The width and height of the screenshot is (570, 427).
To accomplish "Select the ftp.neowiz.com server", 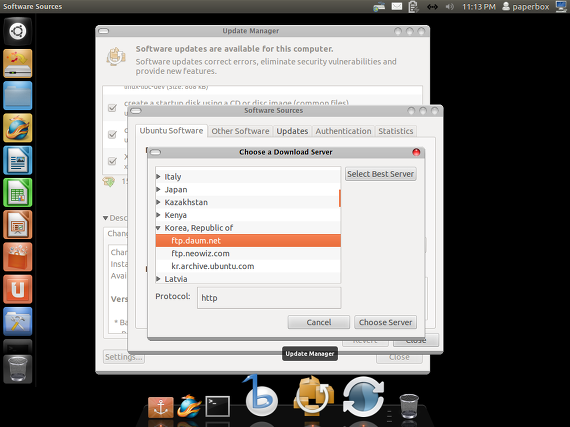I will (x=248, y=253).
